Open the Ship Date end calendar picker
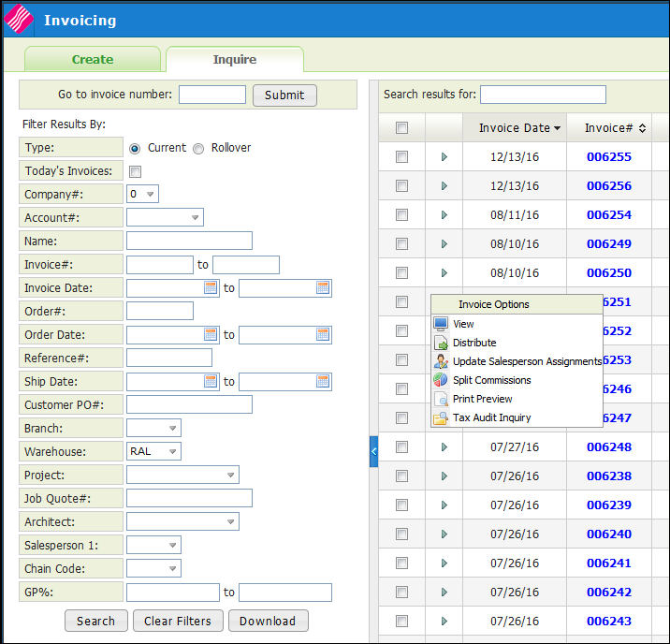This screenshot has height=644, width=670. coord(323,382)
